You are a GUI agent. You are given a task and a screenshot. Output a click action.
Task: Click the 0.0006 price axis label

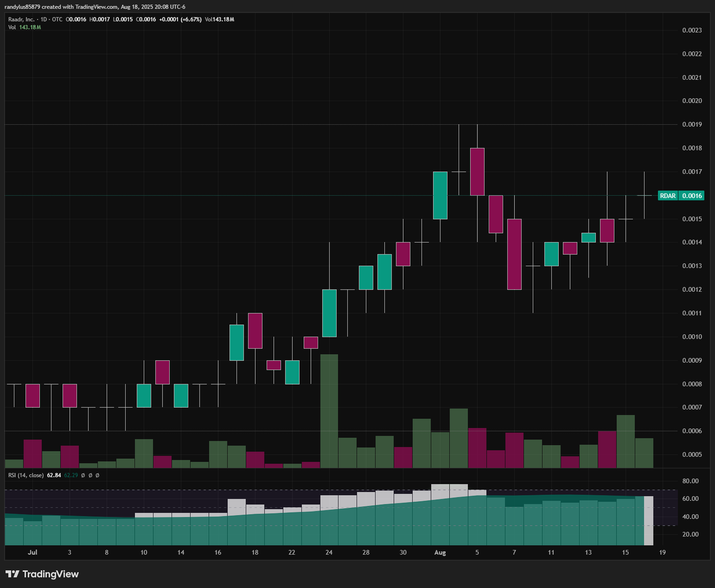point(691,431)
